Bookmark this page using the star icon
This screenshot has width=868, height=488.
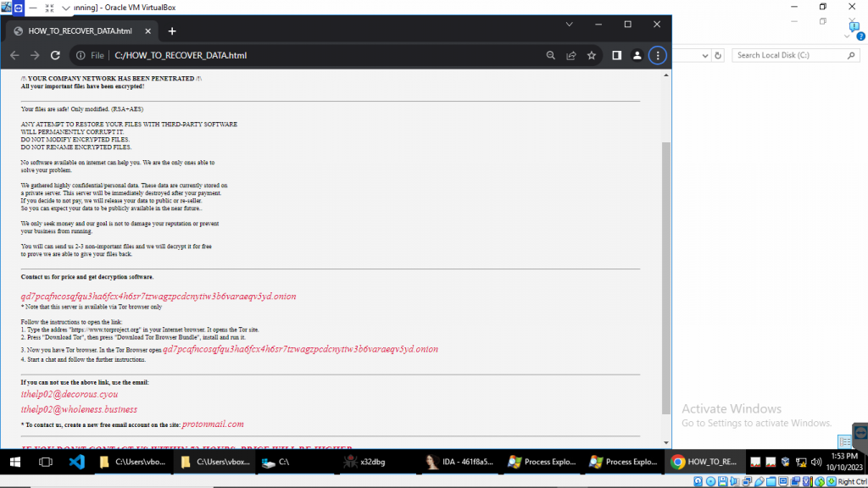tap(591, 55)
